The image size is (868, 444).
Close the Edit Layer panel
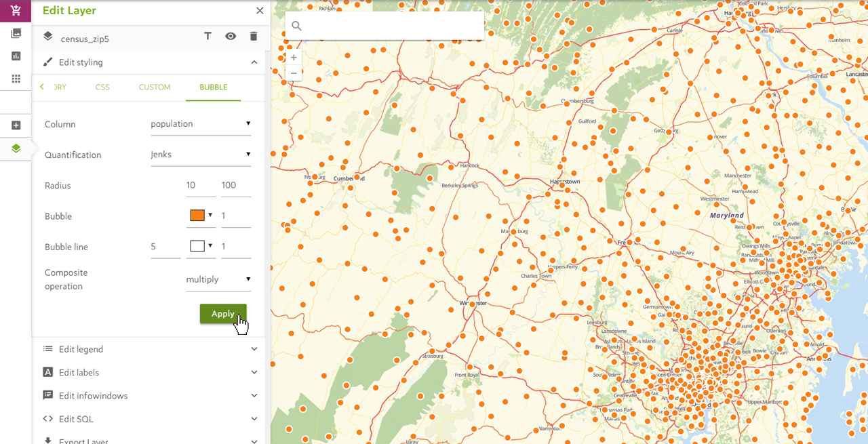point(260,11)
